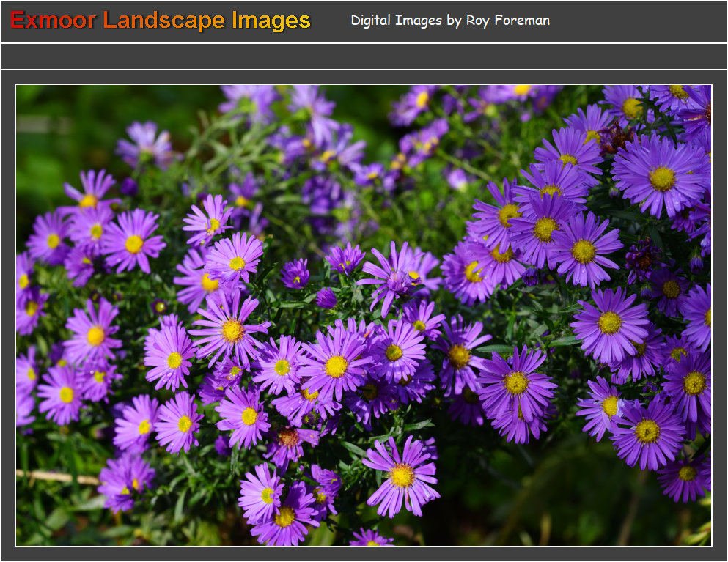Click the Exmoor Landscape Images title
The width and height of the screenshot is (728, 562).
click(160, 21)
